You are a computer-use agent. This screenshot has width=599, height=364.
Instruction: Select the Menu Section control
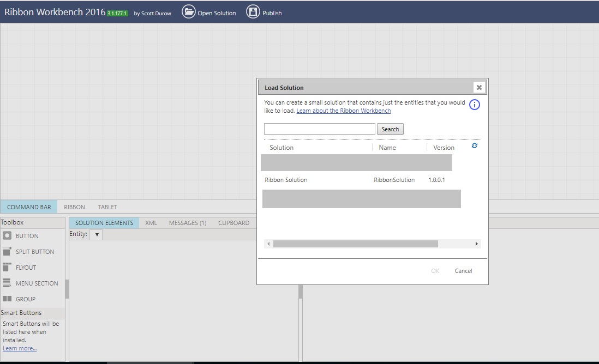tap(37, 283)
